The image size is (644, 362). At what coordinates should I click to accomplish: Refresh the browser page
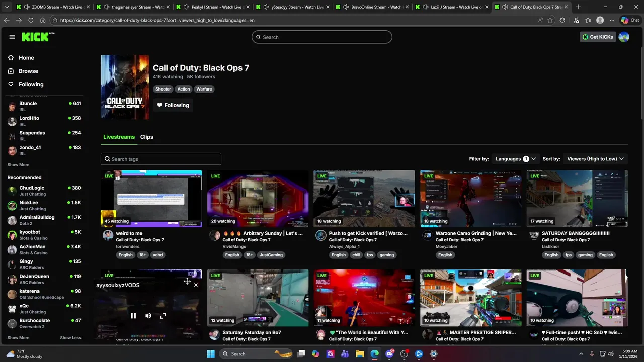(x=31, y=20)
